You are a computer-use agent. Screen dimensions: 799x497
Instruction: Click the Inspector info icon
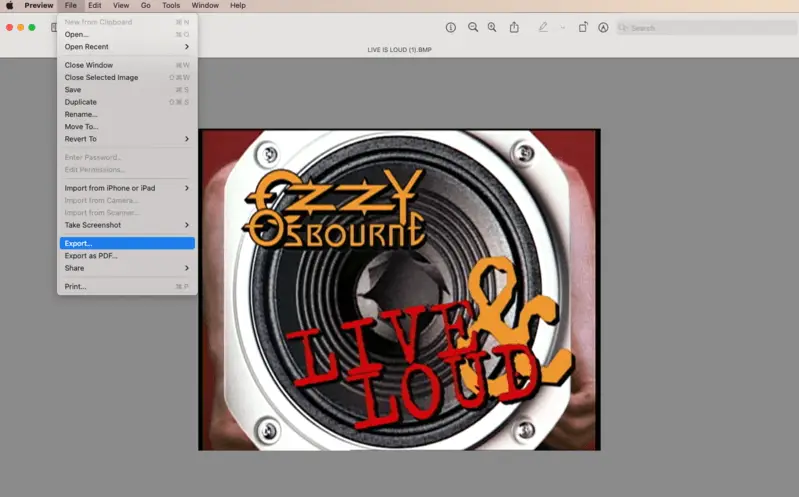pyautogui.click(x=450, y=28)
